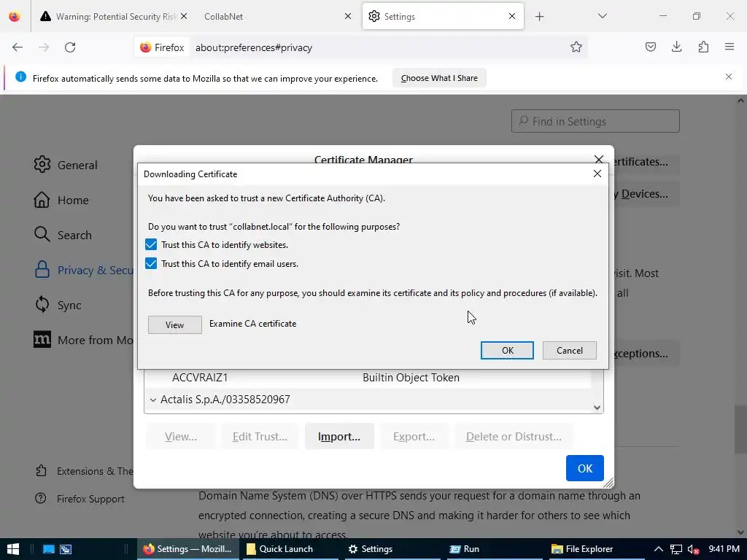Viewport: 747px width, 560px height.
Task: Open the Pocket save icon
Action: pos(650,47)
